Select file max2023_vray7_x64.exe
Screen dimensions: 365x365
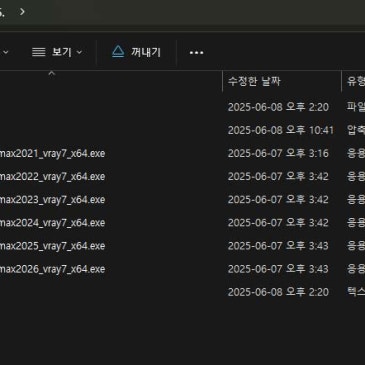tap(52, 199)
